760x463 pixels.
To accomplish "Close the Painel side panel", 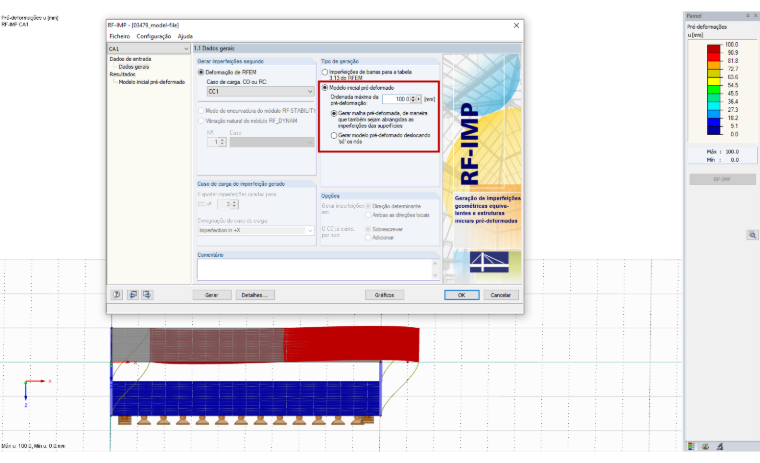I will point(755,16).
